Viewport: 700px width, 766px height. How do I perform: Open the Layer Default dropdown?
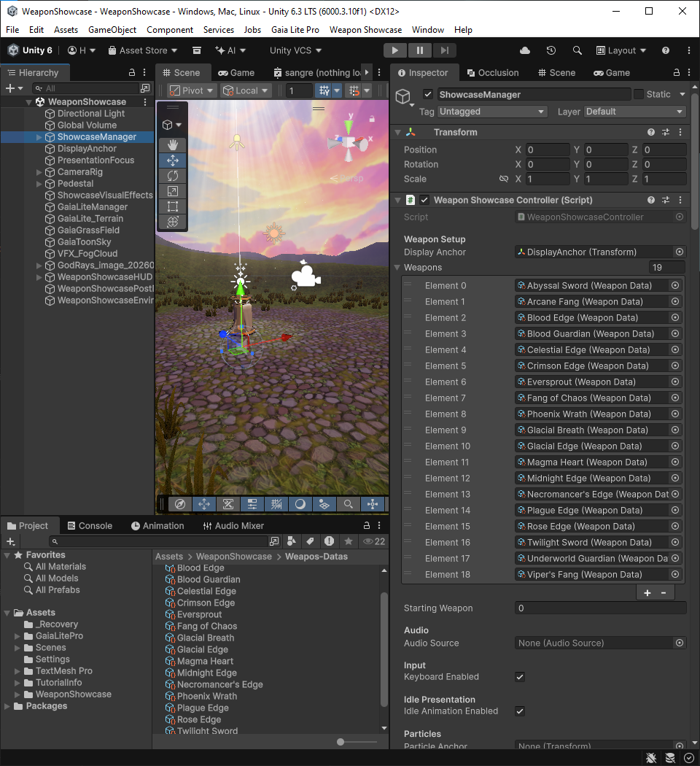coord(634,112)
